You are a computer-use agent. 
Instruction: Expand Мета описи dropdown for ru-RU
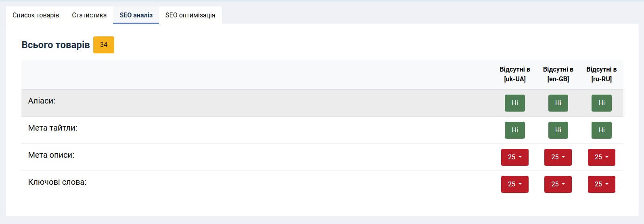(601, 157)
